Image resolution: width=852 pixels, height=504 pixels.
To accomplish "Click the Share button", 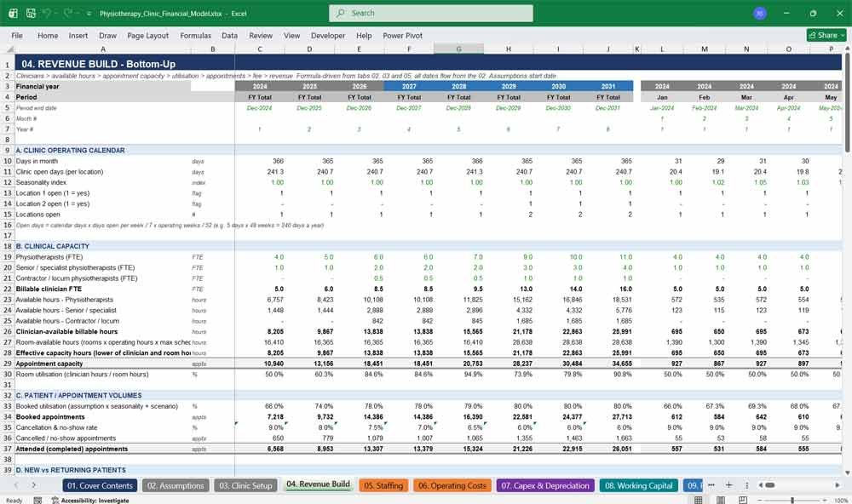I will click(826, 35).
